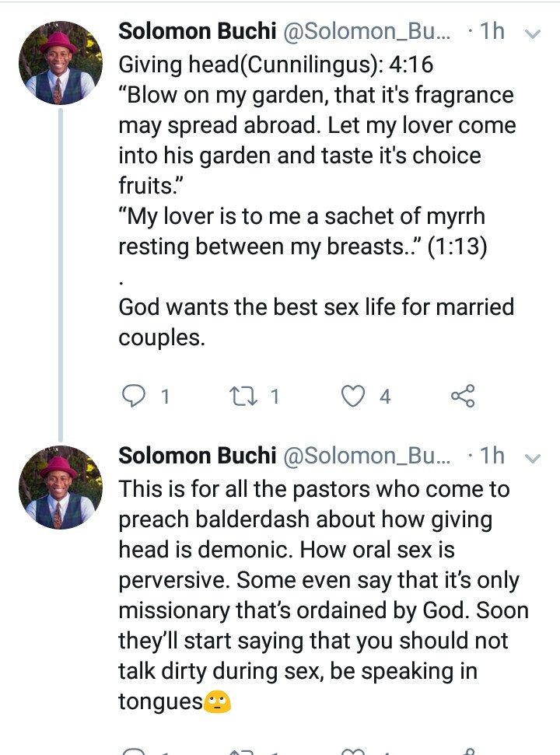
Task: Open Solomon Buchi name on first tweet
Action: [196, 32]
